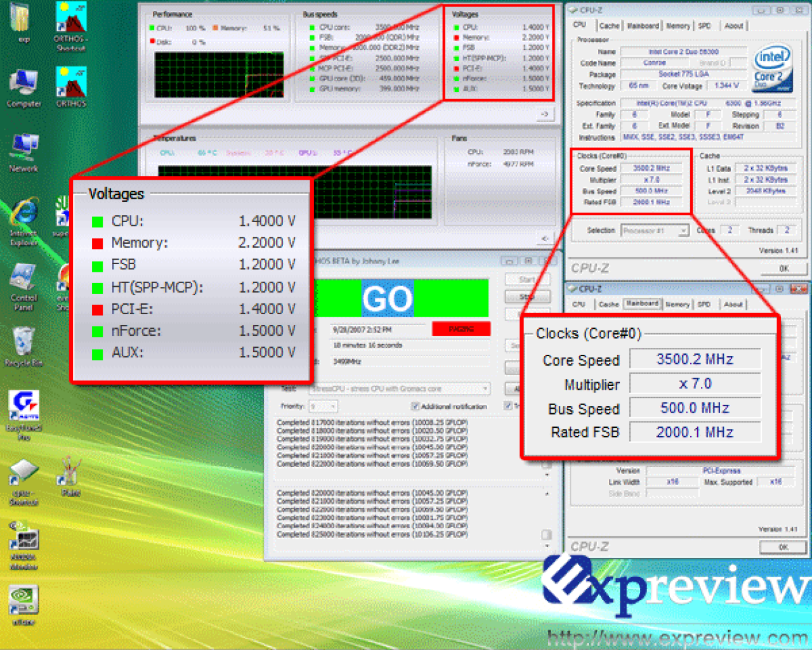Click the green GO status indicator in ORTHOS
812x650 pixels.
pyautogui.click(x=402, y=298)
